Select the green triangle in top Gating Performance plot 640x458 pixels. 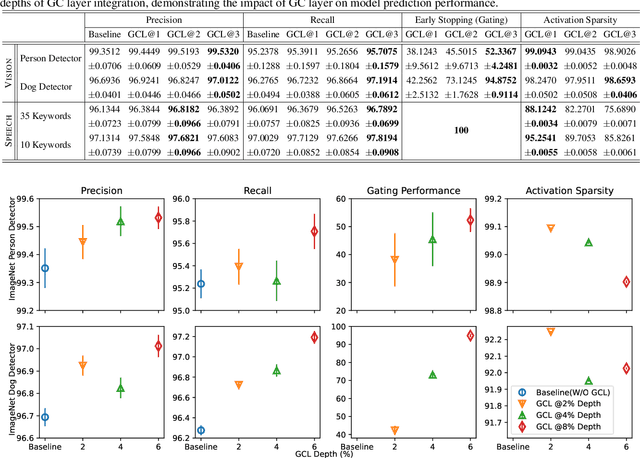tap(432, 240)
